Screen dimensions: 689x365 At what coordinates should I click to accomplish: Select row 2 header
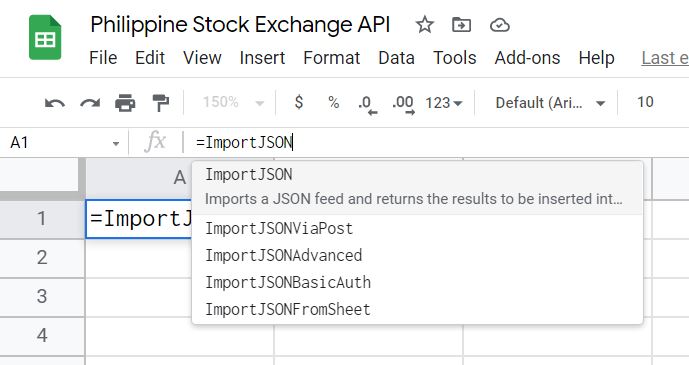pyautogui.click(x=42, y=258)
